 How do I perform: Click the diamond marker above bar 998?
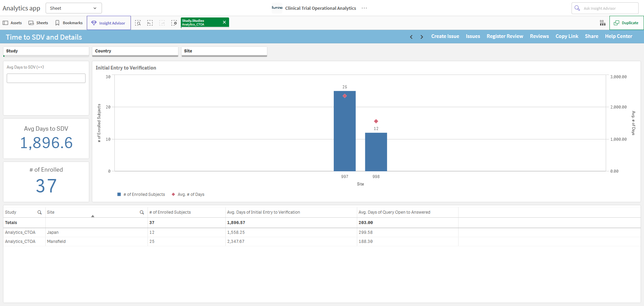point(376,121)
